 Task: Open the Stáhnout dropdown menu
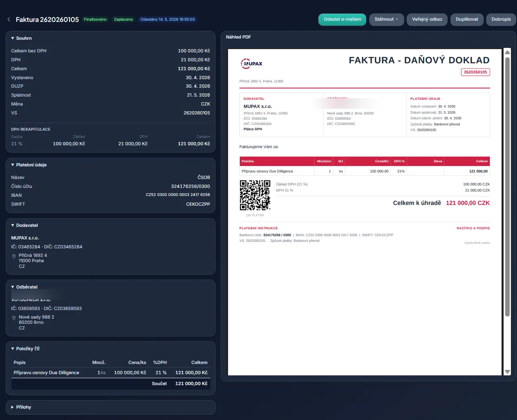click(x=386, y=19)
